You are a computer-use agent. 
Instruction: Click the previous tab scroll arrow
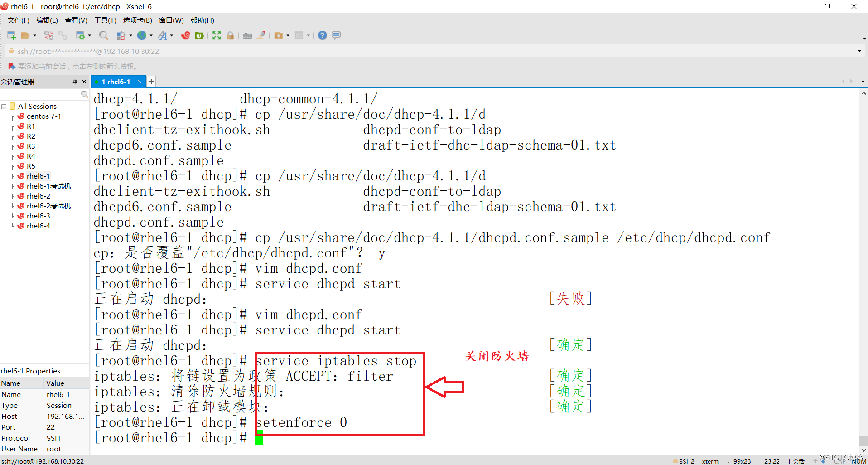tap(843, 82)
